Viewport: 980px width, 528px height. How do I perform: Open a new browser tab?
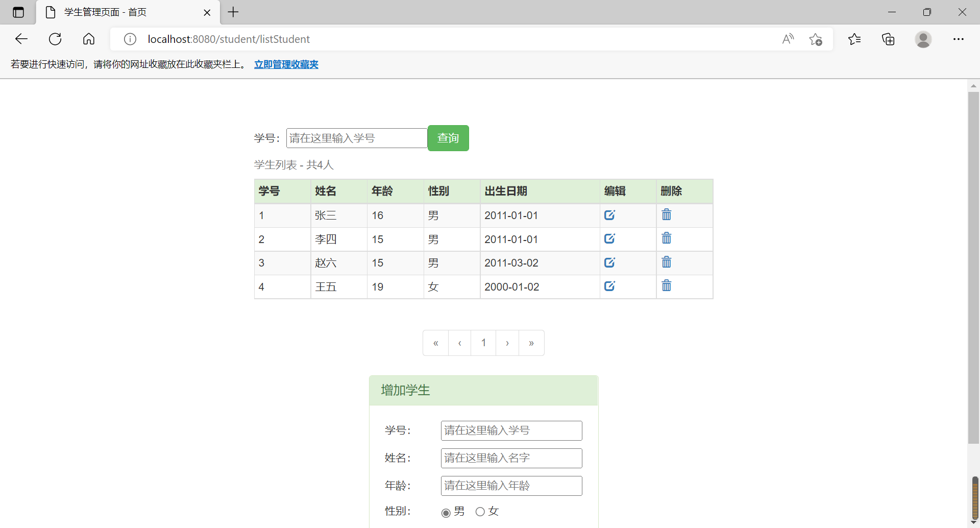tap(233, 12)
